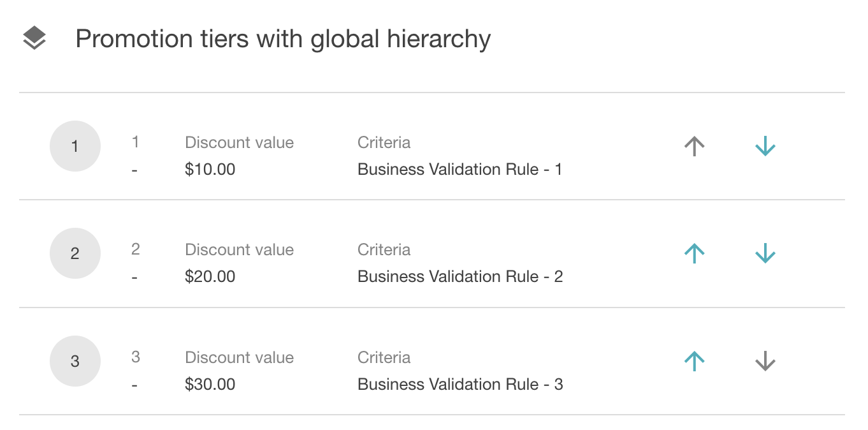Screen dimensions: 868x430
Task: Click the $20.00 discount value
Action: 210,276
